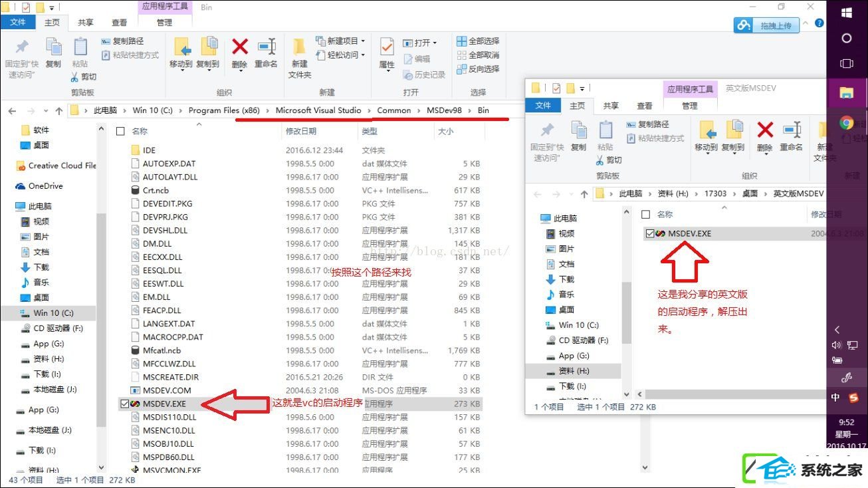This screenshot has width=868, height=488.
Task: Click Copy to (复制到) in 英文版MSDEV window
Action: click(x=733, y=136)
